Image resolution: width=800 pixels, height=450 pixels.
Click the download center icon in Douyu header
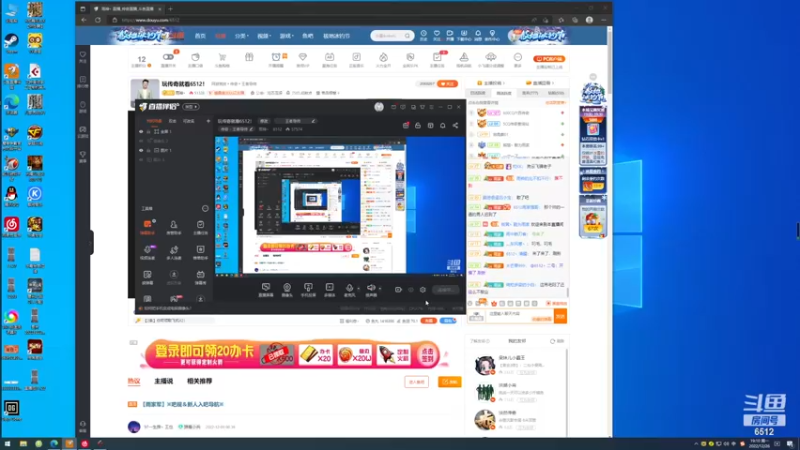pyautogui.click(x=464, y=34)
